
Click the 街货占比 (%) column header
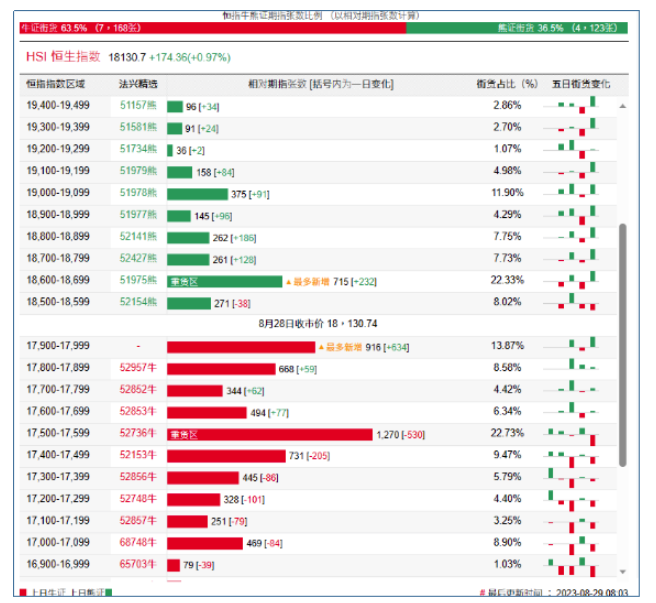click(x=507, y=84)
